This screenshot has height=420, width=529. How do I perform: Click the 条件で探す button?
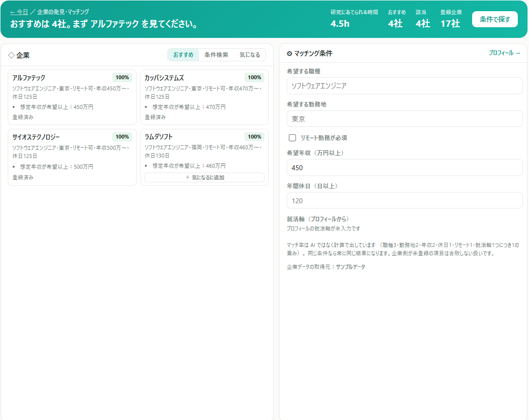tap(494, 19)
